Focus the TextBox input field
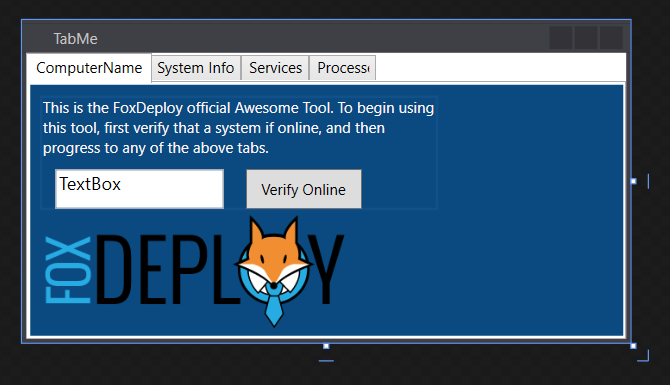This screenshot has height=385, width=670. pos(139,189)
